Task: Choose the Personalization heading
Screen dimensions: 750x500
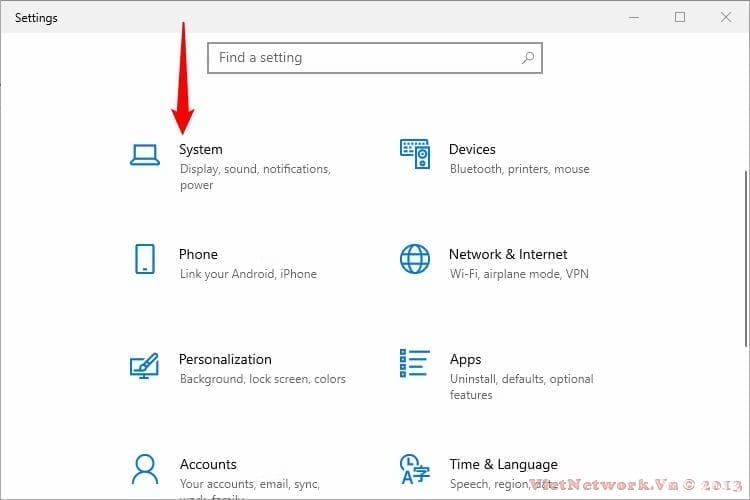Action: tap(225, 359)
